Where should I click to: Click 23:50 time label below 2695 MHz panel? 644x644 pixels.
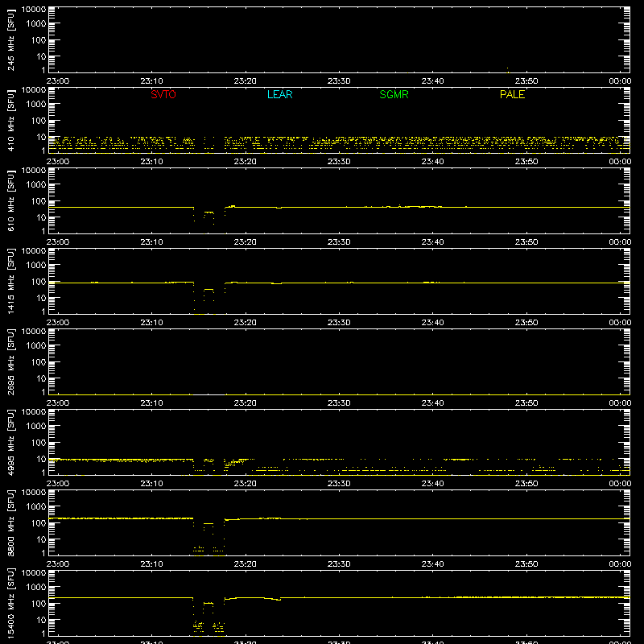pos(526,403)
